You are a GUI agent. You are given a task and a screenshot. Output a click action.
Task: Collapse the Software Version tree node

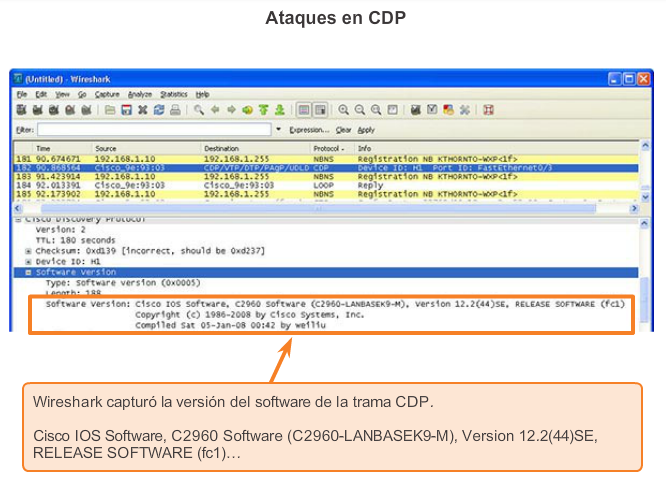pos(28,272)
